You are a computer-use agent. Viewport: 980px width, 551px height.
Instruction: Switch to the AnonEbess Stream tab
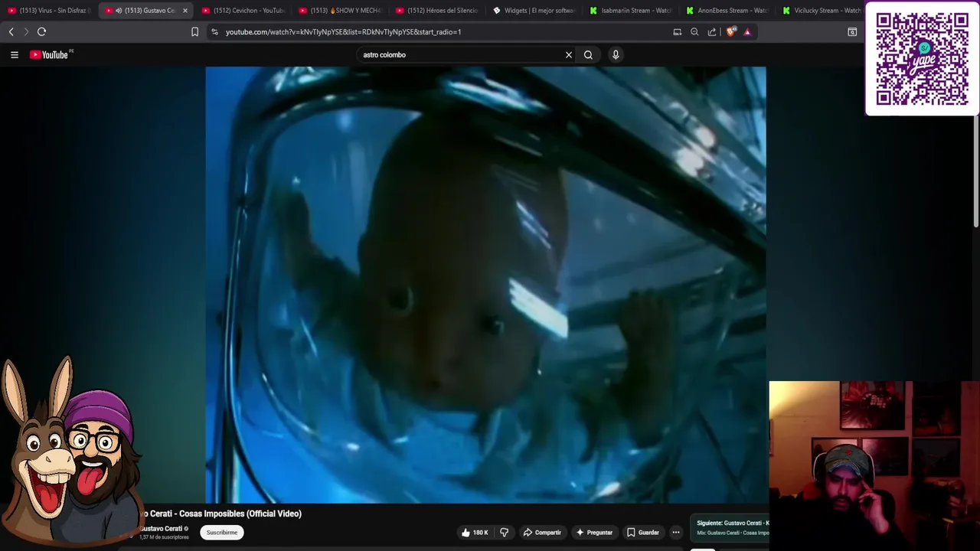point(727,11)
